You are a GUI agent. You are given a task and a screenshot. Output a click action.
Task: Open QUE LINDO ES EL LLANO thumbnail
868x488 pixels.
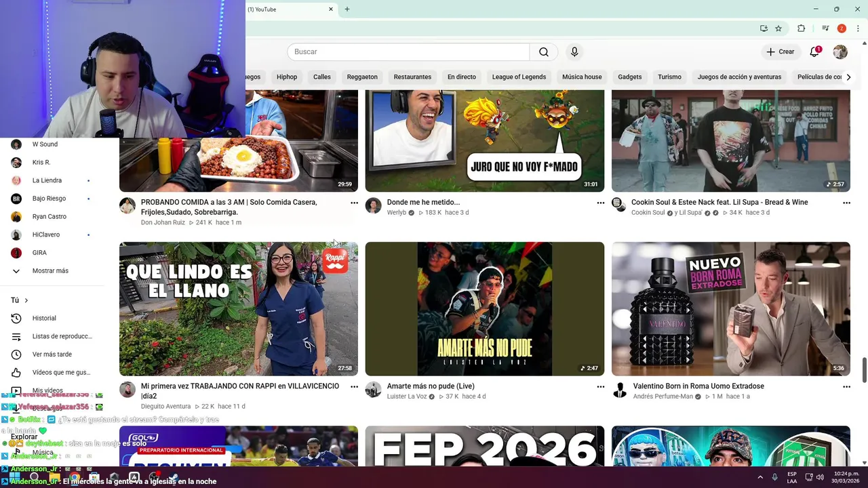click(239, 308)
